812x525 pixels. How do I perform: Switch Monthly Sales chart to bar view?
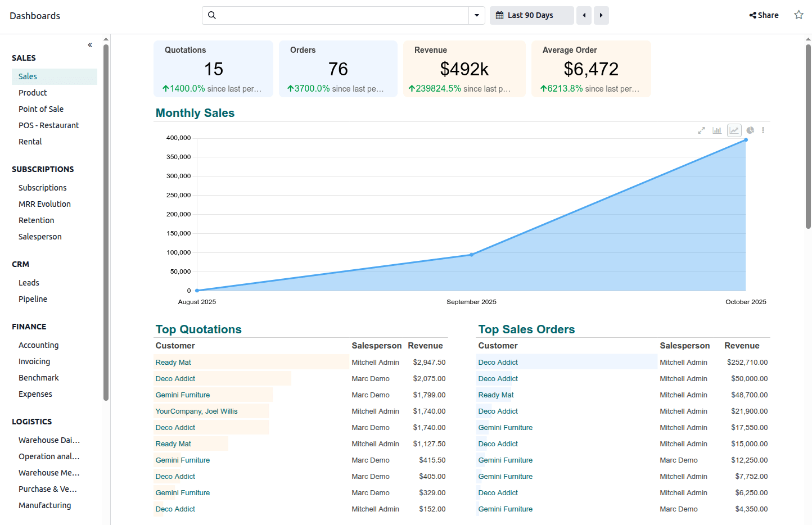tap(717, 130)
